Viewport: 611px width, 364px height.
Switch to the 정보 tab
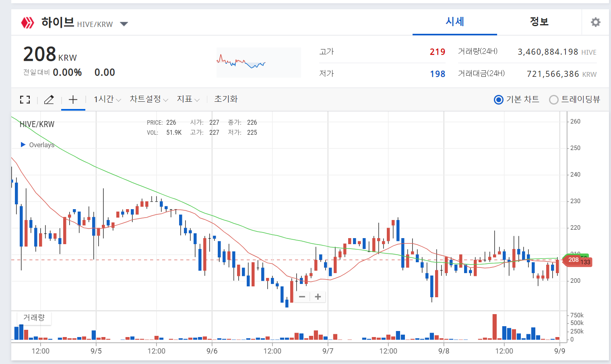pos(539,22)
